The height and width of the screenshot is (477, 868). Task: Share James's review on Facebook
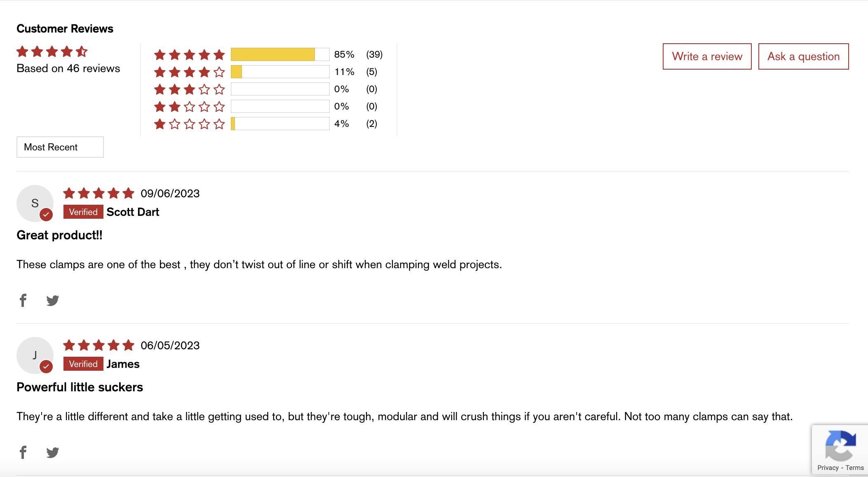[x=23, y=452]
